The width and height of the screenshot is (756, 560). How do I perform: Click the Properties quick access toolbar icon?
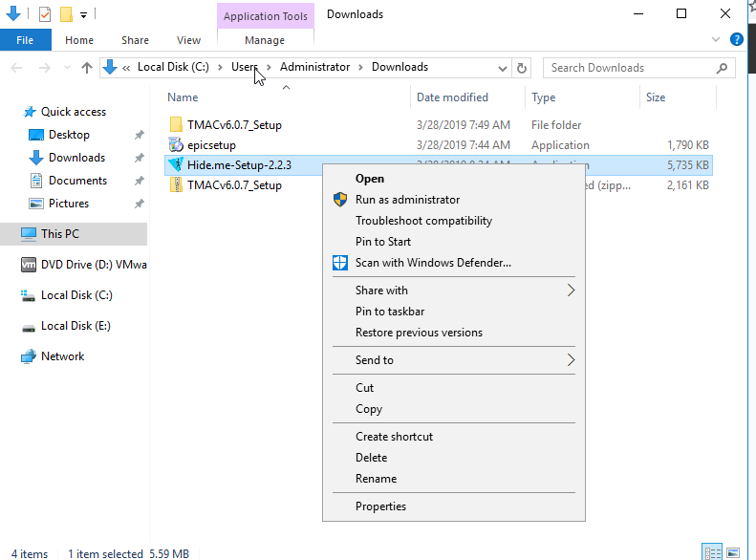tap(44, 14)
